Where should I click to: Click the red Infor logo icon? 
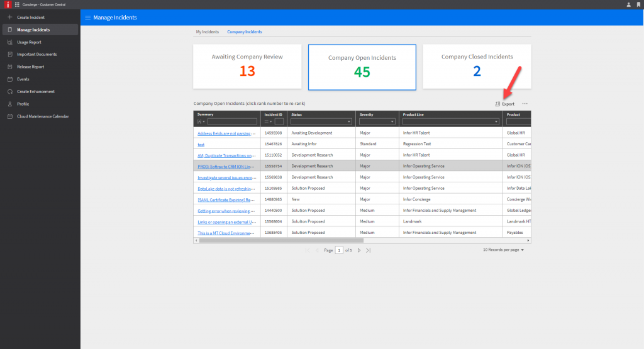click(6, 4)
